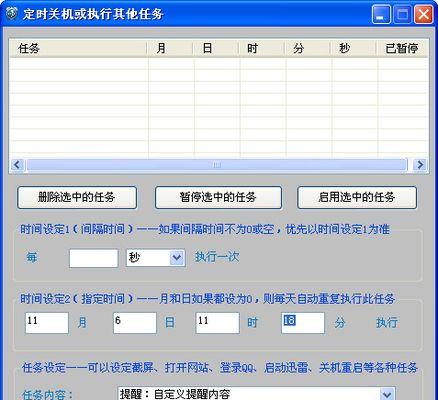This screenshot has width=438, height=400.
Task: Click the minute input field before 分
Action: [303, 323]
